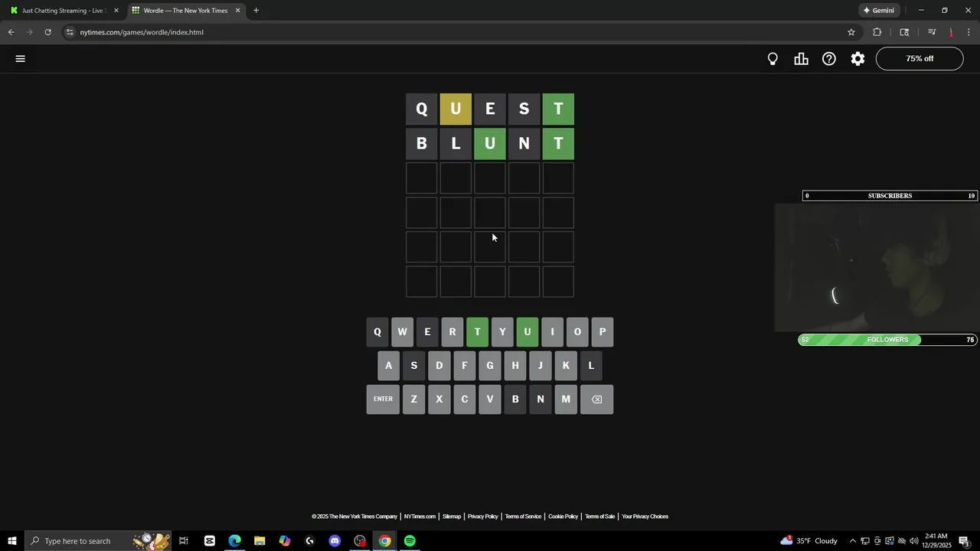Image resolution: width=980 pixels, height=551 pixels.
Task: Open the NYTimes.com footer link
Action: click(420, 517)
